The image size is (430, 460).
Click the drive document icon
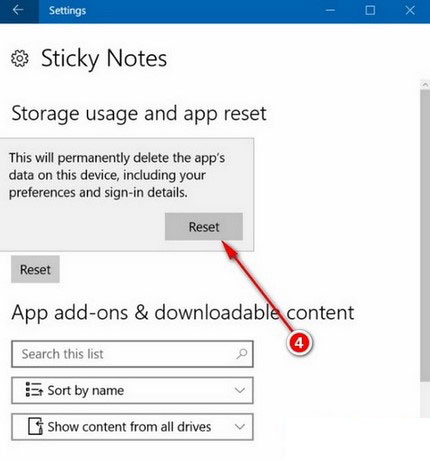[35, 426]
